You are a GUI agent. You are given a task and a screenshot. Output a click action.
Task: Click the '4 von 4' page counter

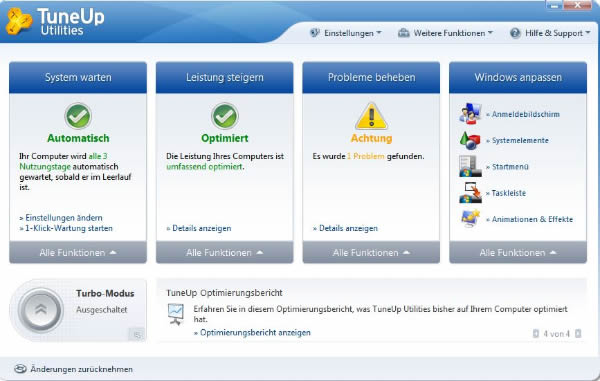click(x=557, y=334)
